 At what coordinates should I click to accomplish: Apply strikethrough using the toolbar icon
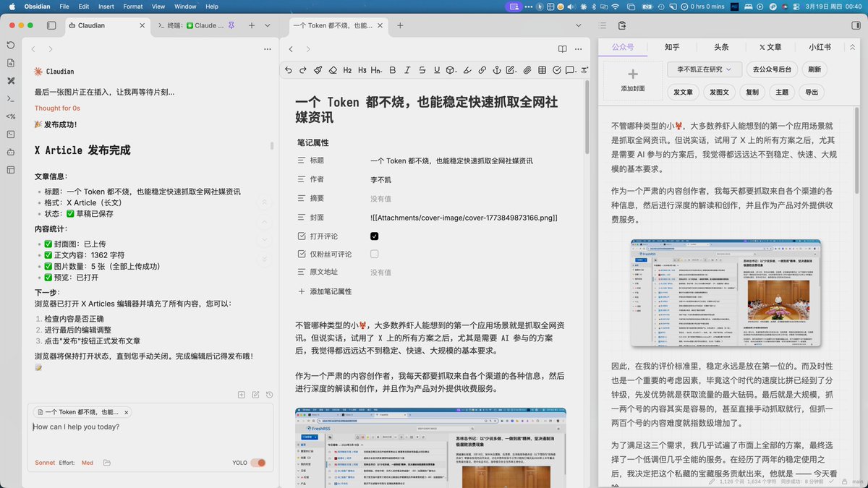click(422, 70)
